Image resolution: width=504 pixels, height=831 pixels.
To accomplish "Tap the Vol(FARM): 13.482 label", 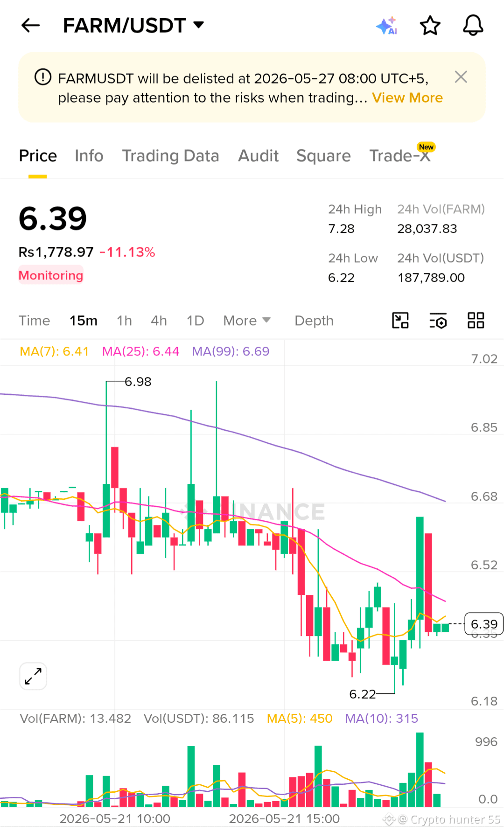I will tap(76, 719).
